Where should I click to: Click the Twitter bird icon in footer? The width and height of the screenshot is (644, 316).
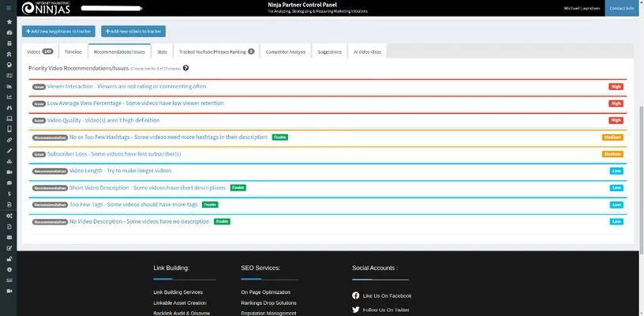pos(356,310)
